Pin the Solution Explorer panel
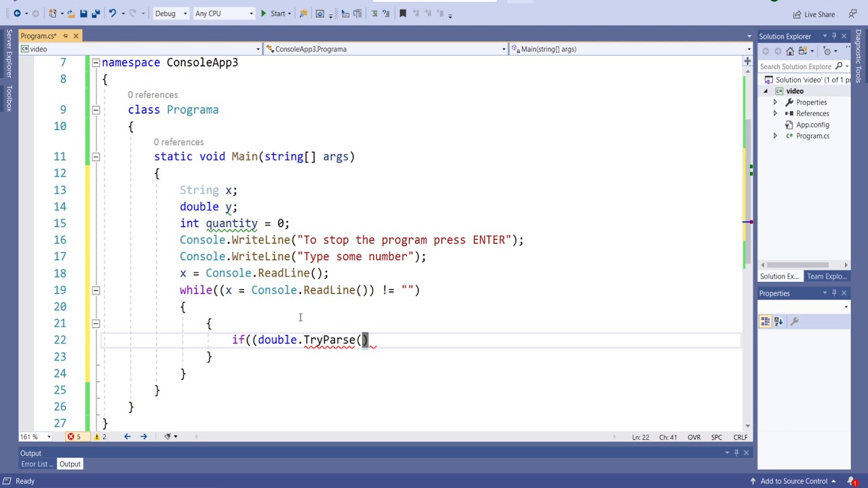 point(834,36)
